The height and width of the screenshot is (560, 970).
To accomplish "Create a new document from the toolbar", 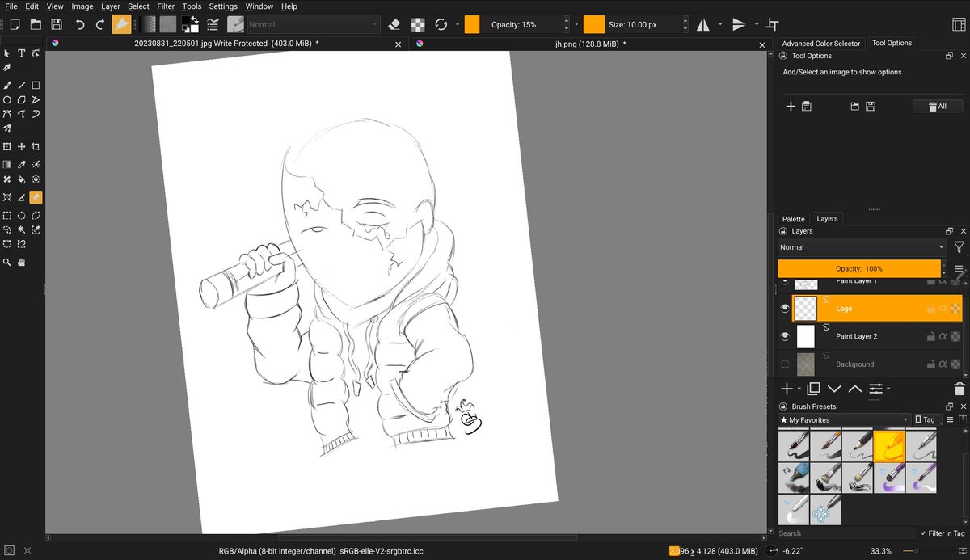I will click(x=15, y=25).
